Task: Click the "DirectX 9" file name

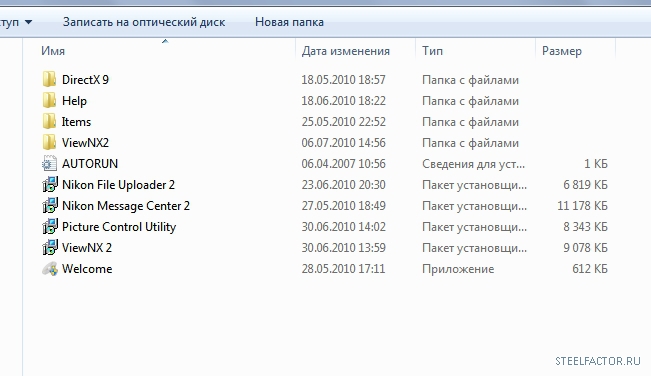Action: [x=85, y=80]
